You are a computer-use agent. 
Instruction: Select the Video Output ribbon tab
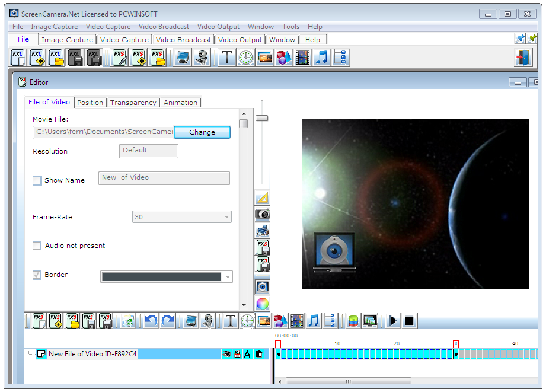click(240, 40)
